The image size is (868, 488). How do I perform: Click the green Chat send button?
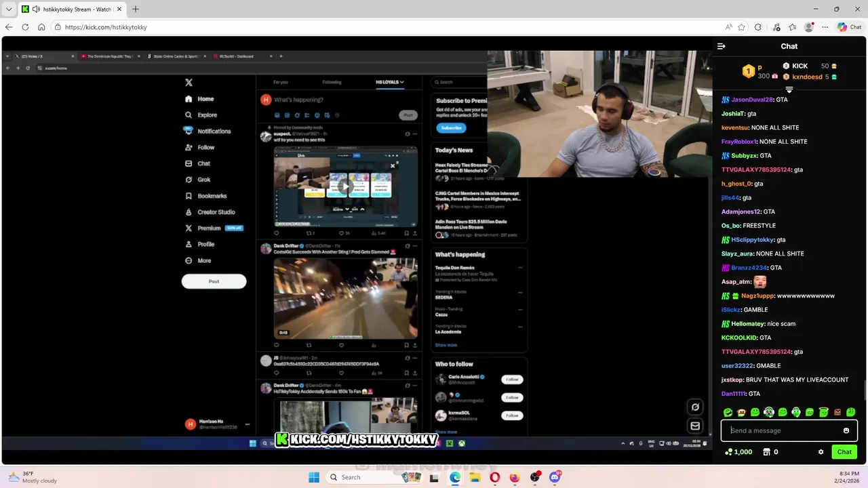844,452
